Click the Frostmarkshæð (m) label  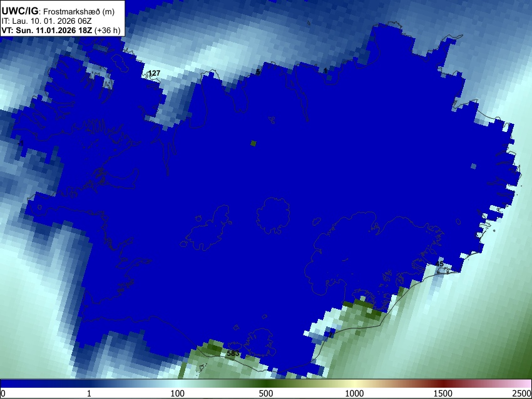pos(79,12)
